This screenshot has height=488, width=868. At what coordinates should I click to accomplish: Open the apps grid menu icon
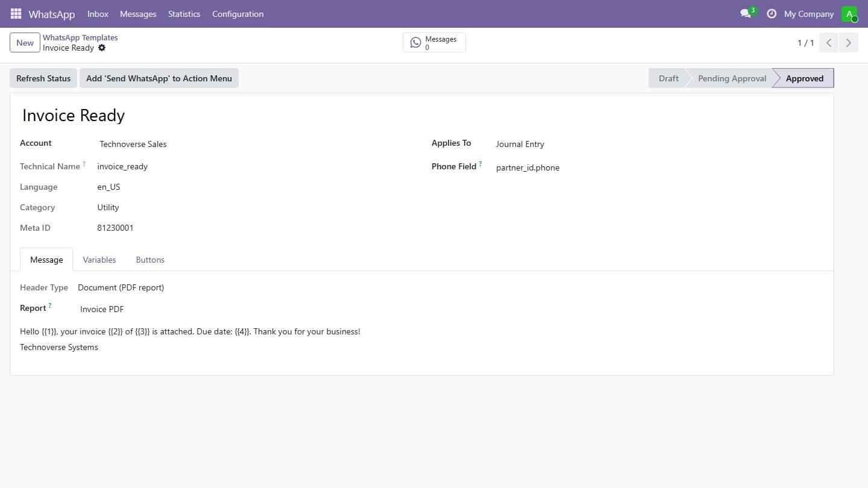click(x=16, y=13)
